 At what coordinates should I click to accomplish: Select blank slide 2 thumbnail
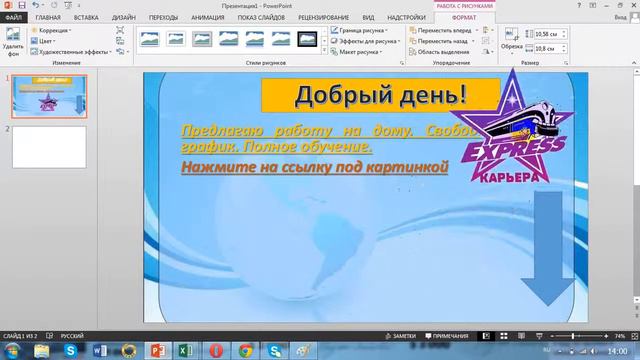pyautogui.click(x=49, y=147)
